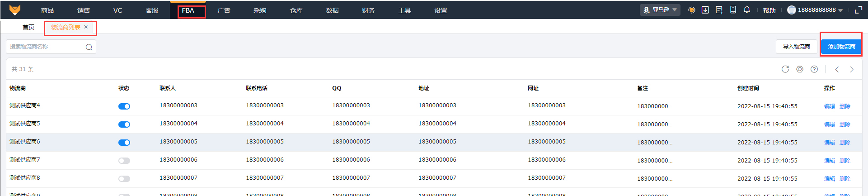The height and width of the screenshot is (196, 868).
Task: Open the 设置 menu
Action: [x=441, y=10]
